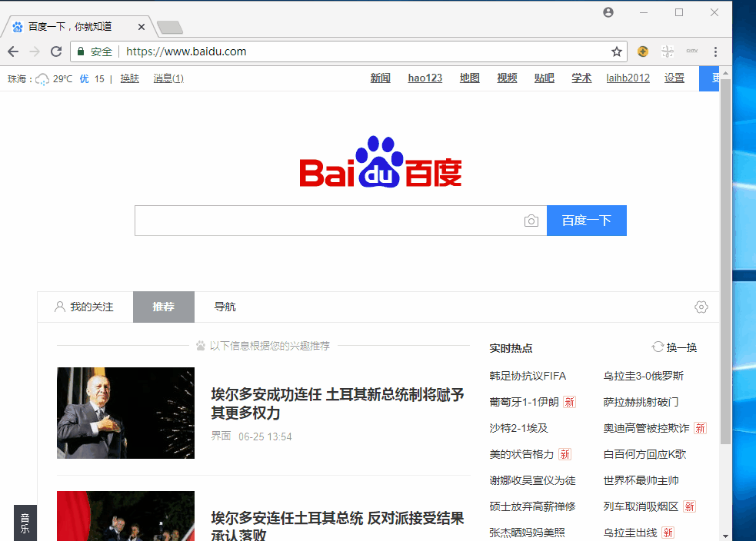Image resolution: width=756 pixels, height=541 pixels.
Task: Open 贴吧 link
Action: [545, 78]
